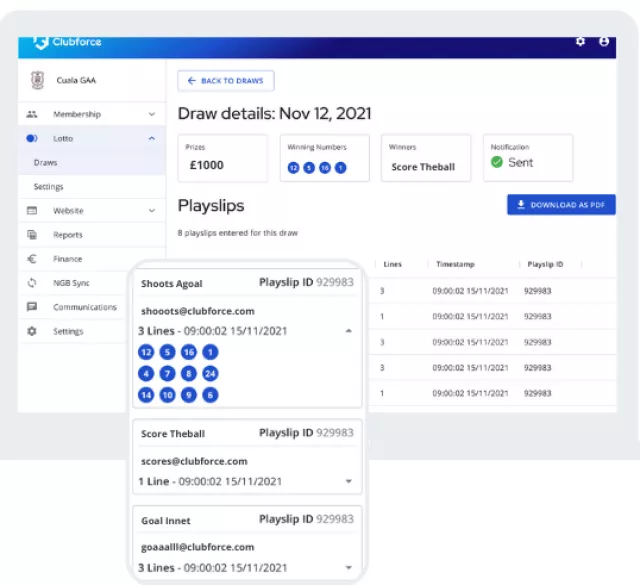Open the user profile icon in header
This screenshot has width=640, height=585.
pos(604,42)
